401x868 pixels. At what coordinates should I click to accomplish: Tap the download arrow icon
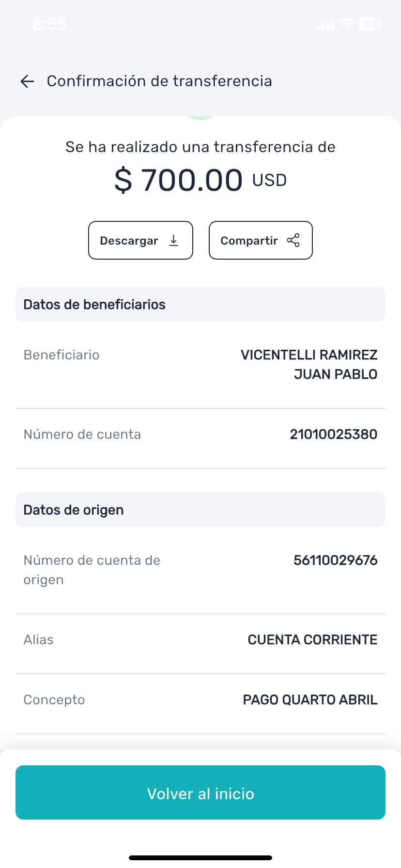[173, 241]
